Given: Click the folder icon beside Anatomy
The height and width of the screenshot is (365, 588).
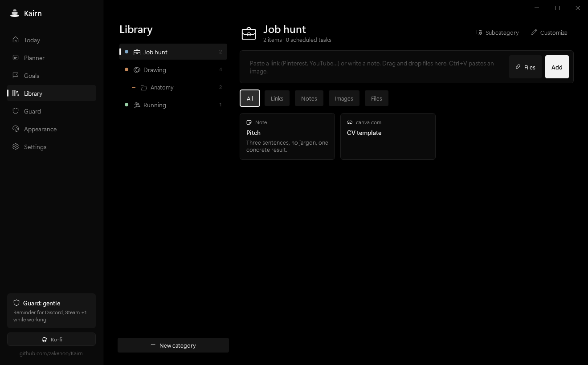Looking at the screenshot, I should coord(144,88).
